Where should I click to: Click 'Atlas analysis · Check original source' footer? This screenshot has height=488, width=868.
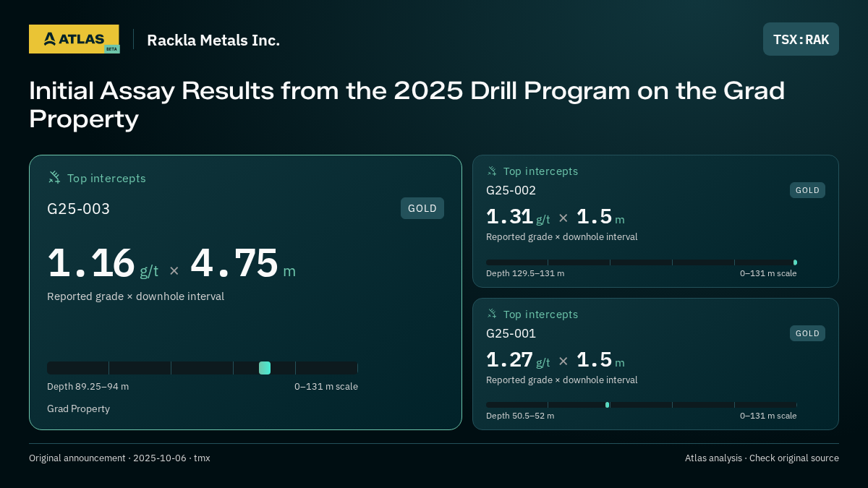click(x=762, y=458)
